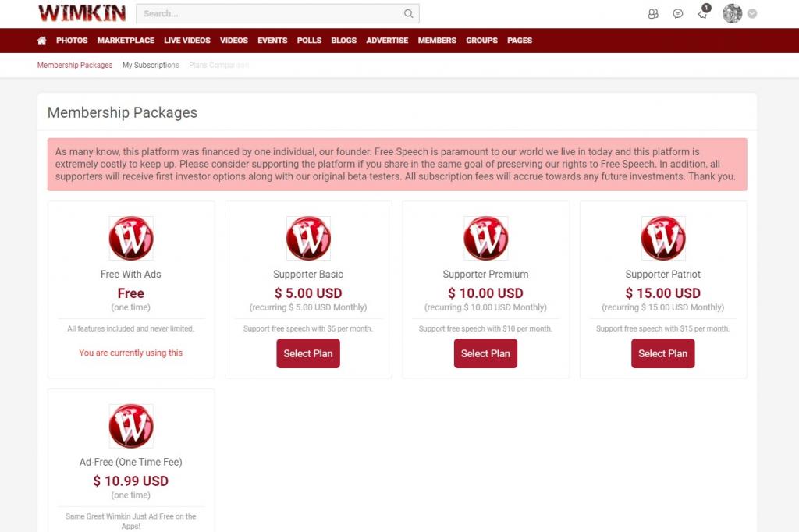Click the home icon in navigation bar
This screenshot has height=532, width=799.
[x=42, y=41]
